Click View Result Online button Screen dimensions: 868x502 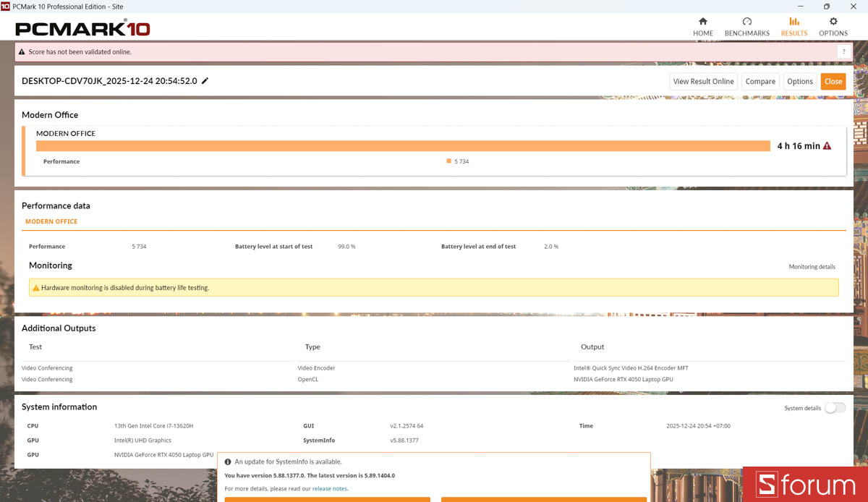pyautogui.click(x=704, y=82)
